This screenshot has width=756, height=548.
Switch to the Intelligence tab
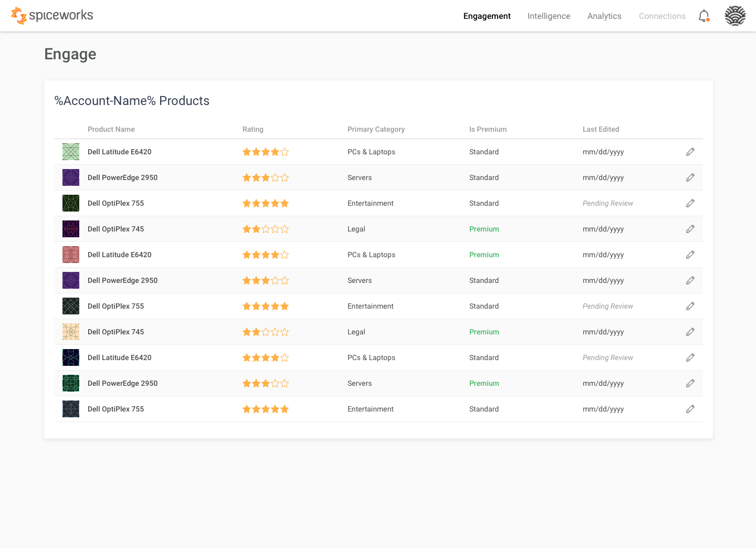point(549,16)
